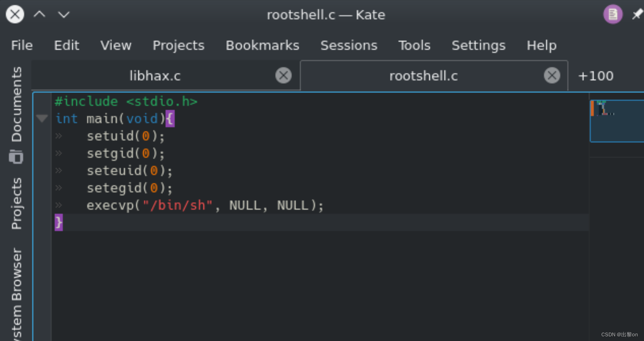
Task: Show the +100 hidden tabs list
Action: (x=596, y=76)
